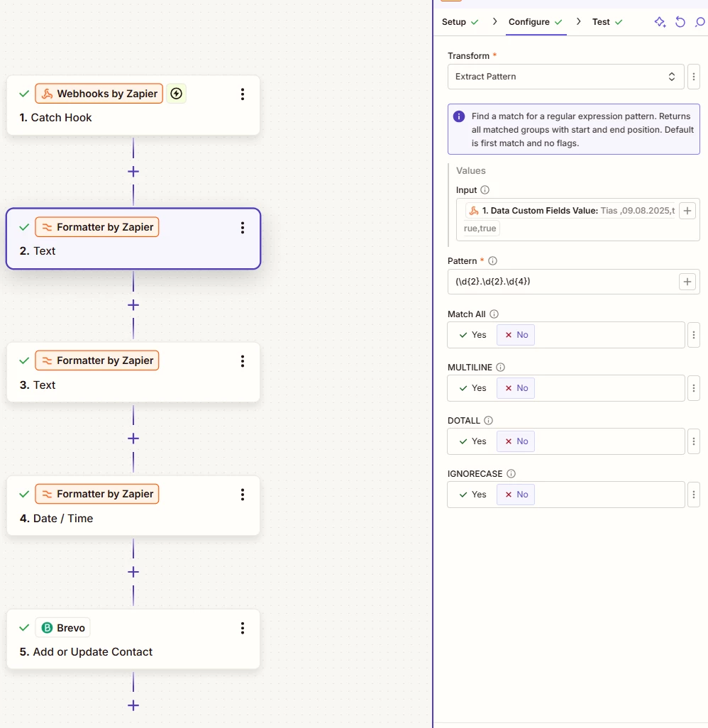The image size is (708, 728).
Task: Select the Webhooks by Zapier app badge
Action: pos(99,94)
